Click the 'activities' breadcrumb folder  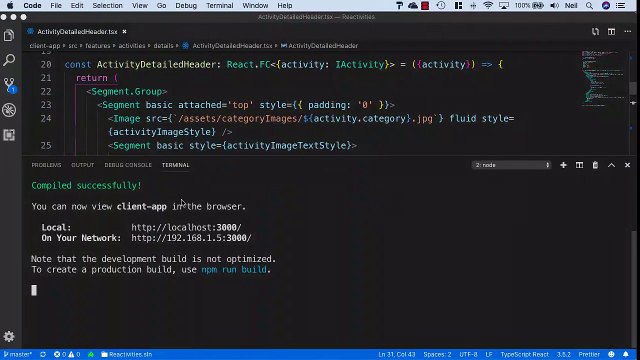click(131, 46)
